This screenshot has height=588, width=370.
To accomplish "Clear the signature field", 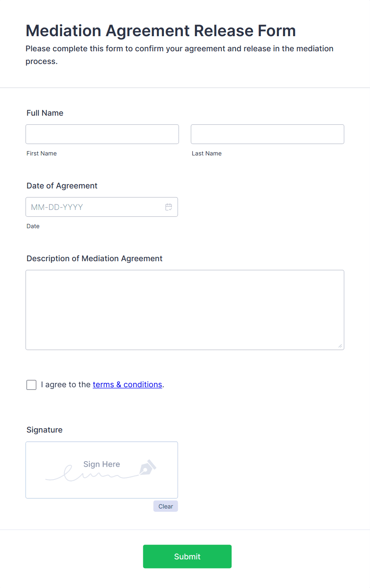I will pos(165,506).
